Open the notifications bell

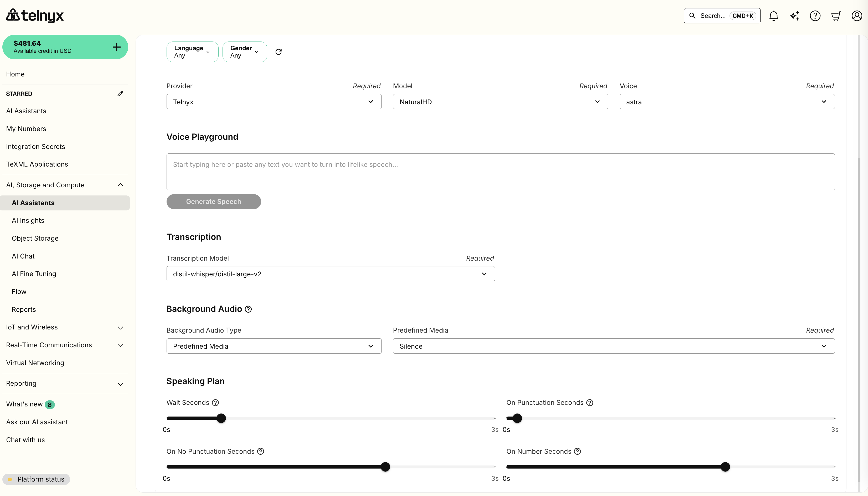pyautogui.click(x=774, y=16)
